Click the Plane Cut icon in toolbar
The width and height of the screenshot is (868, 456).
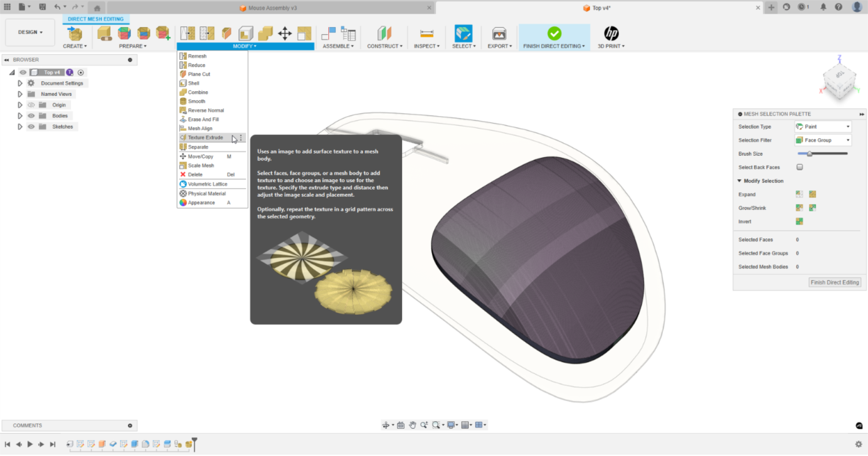click(x=227, y=33)
